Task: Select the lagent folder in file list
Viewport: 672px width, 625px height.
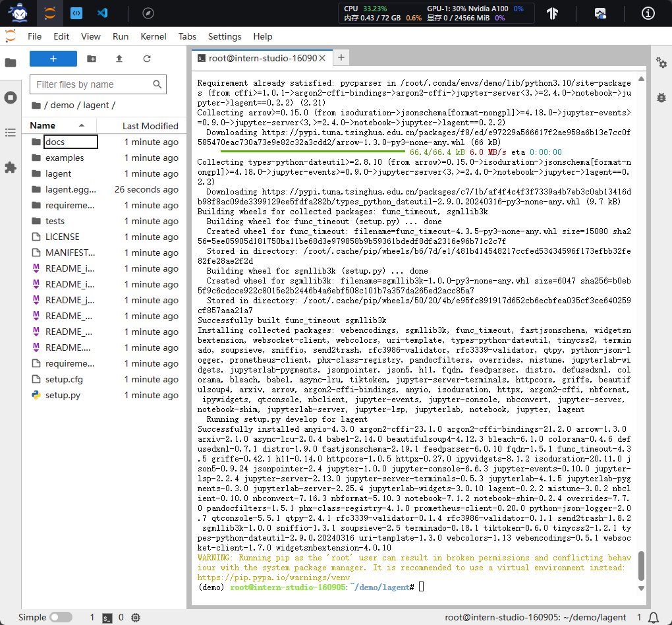Action: point(105,174)
